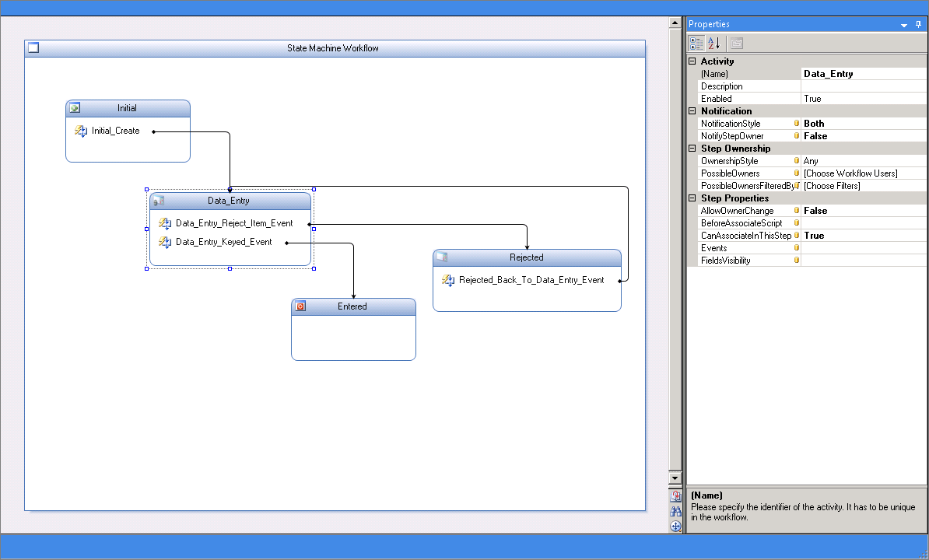Click the State Machine Workflow header icon
Screen dimensions: 929x560
click(x=33, y=48)
